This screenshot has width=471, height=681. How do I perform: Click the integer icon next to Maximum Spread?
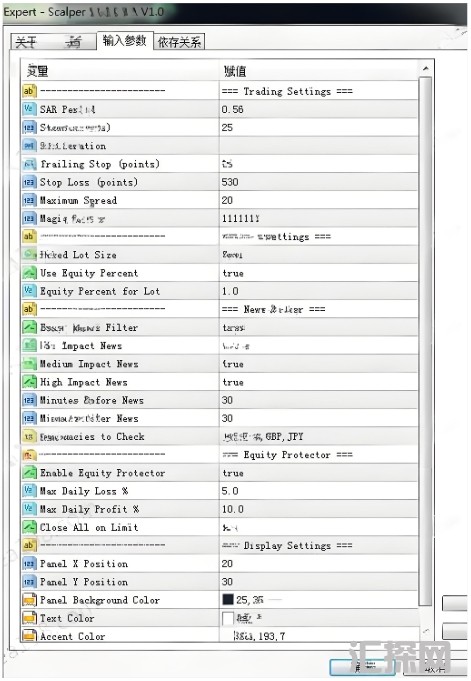[x=29, y=200]
